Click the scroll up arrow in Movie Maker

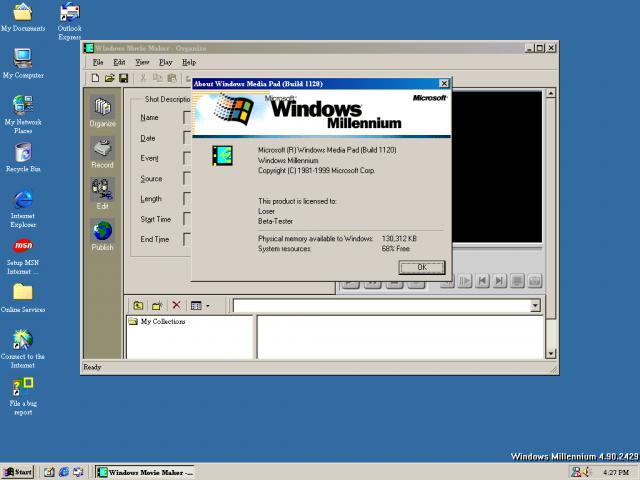(x=551, y=93)
